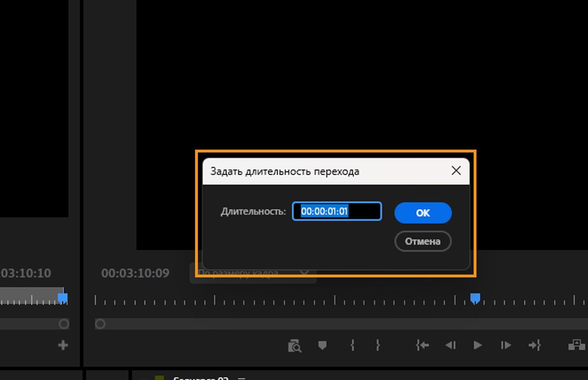The image size is (588, 380).
Task: Click the Program monitor zoom scrollbar left handle
Action: pos(100,324)
